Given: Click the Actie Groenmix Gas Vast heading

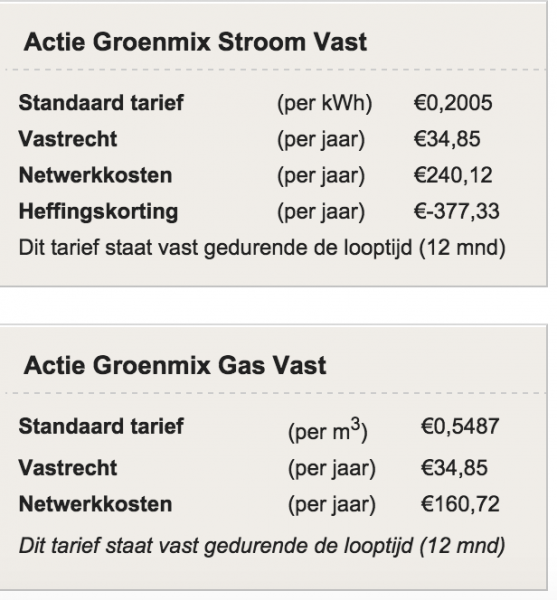Looking at the screenshot, I should pyautogui.click(x=175, y=365).
